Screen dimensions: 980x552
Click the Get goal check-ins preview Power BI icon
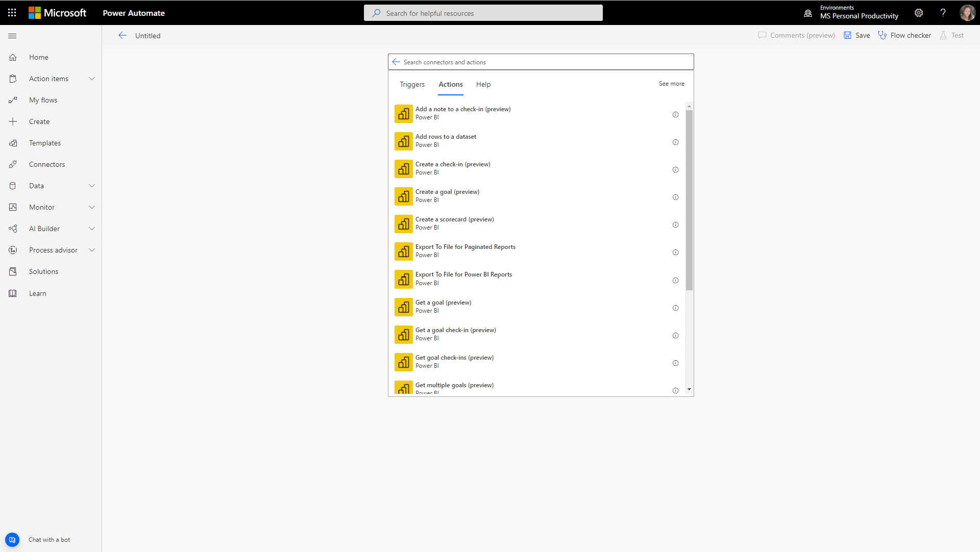tap(404, 362)
